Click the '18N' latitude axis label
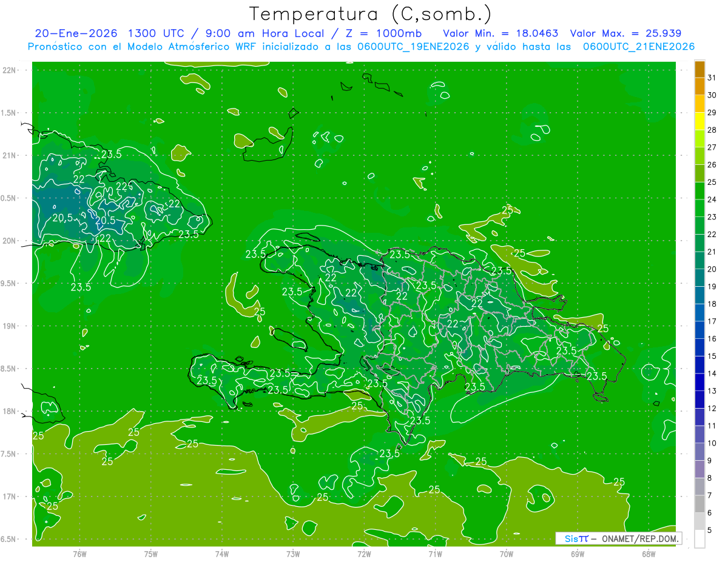This screenshot has width=728, height=562. tap(10, 412)
